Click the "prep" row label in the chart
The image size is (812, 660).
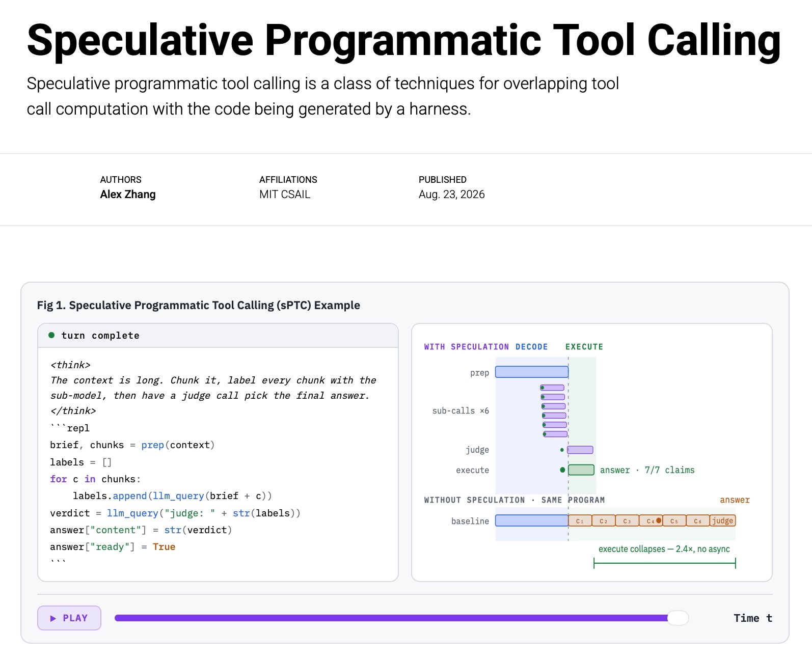click(479, 373)
